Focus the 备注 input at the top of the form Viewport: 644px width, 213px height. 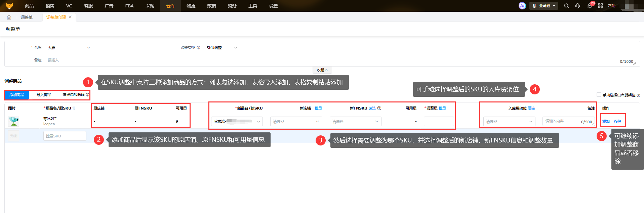coord(341,60)
